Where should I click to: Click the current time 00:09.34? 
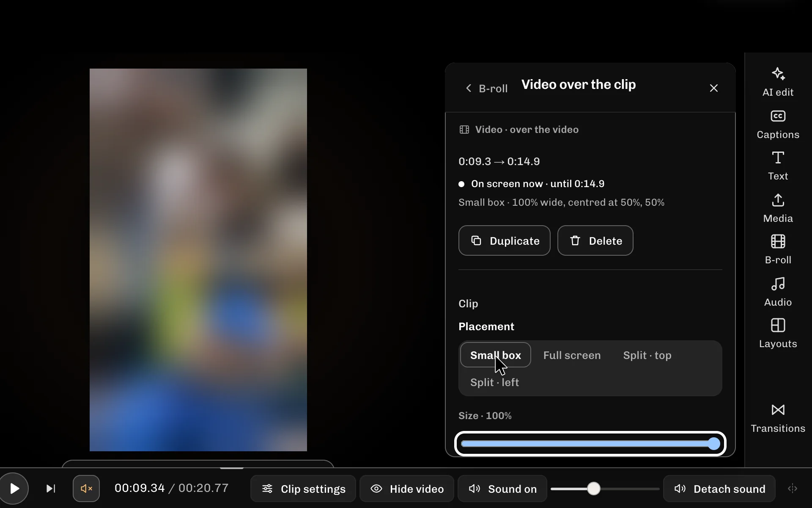140,488
